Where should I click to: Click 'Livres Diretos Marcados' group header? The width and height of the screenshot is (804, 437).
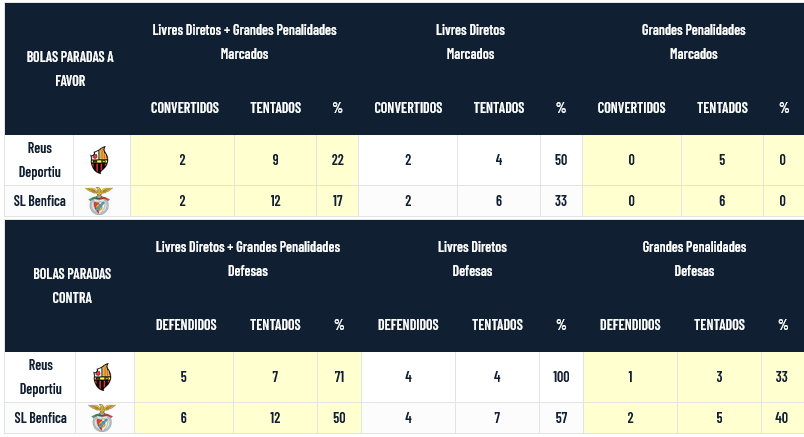470,42
